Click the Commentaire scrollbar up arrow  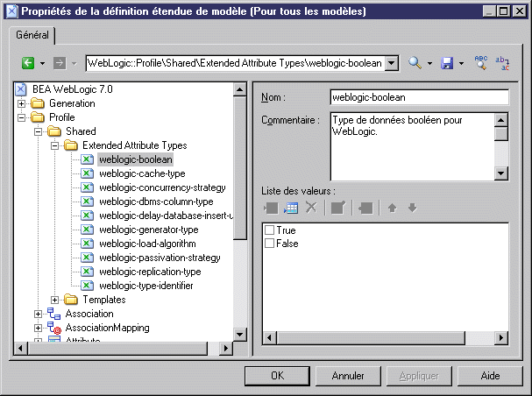500,120
